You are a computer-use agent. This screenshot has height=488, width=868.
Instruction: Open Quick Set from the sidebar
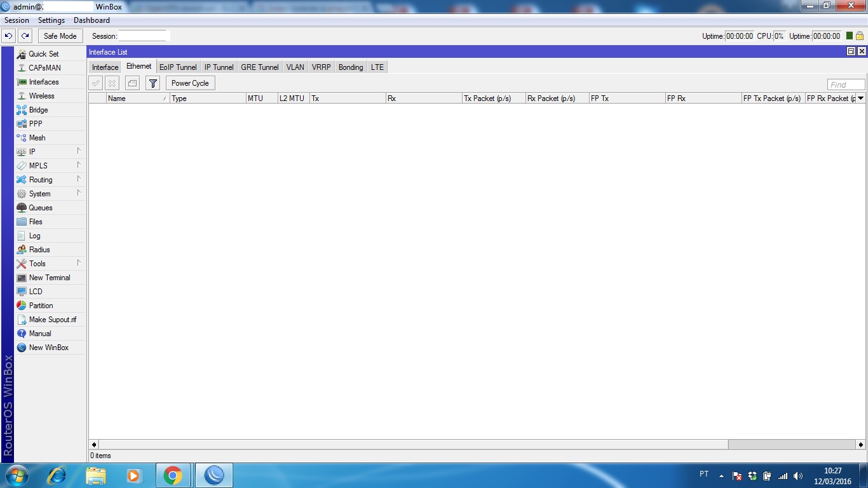pyautogui.click(x=50, y=54)
